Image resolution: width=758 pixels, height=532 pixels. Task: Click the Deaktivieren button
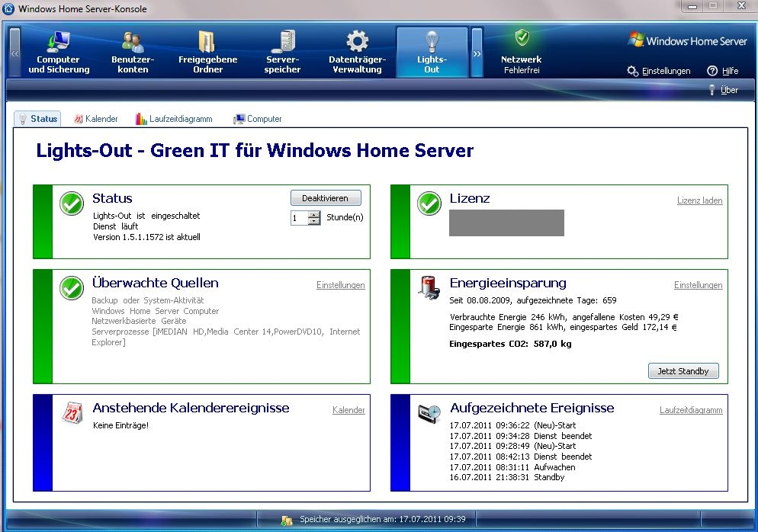tap(326, 198)
